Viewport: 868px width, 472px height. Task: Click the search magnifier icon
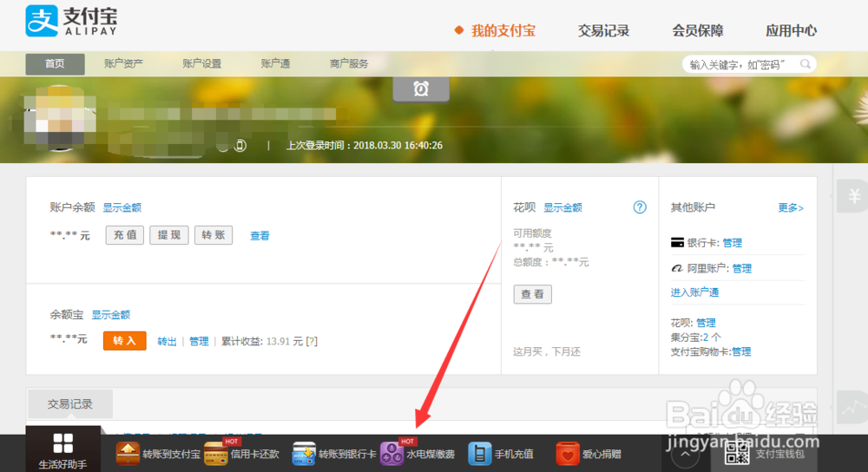pyautogui.click(x=806, y=64)
